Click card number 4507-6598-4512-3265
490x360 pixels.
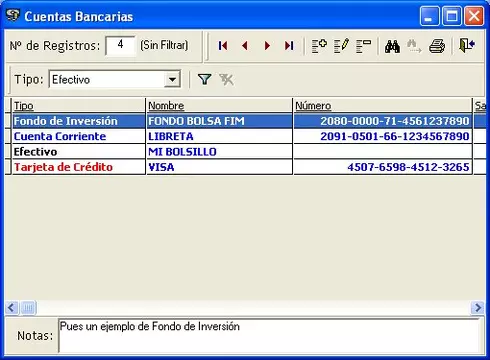(408, 167)
